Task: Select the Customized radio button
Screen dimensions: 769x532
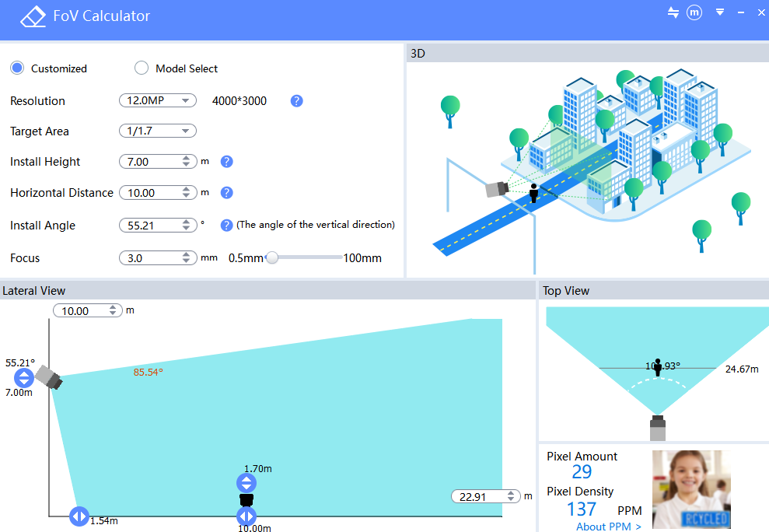Action: pyautogui.click(x=17, y=68)
